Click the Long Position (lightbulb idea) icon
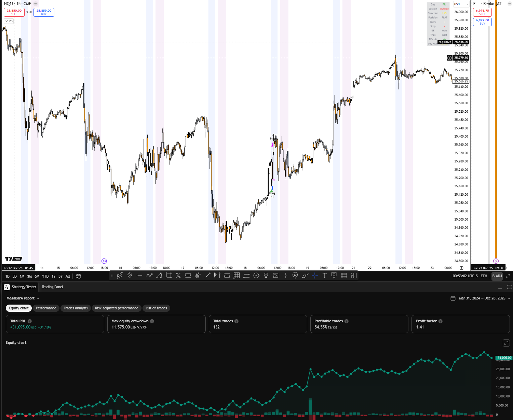 coord(266,276)
